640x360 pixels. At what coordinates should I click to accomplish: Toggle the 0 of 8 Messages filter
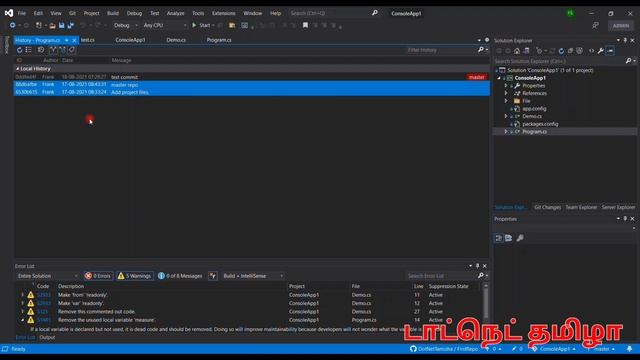(x=180, y=276)
